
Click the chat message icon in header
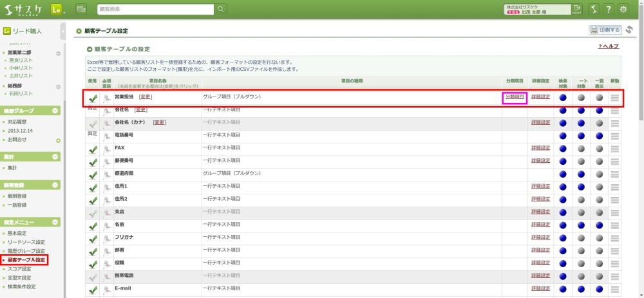(80, 9)
